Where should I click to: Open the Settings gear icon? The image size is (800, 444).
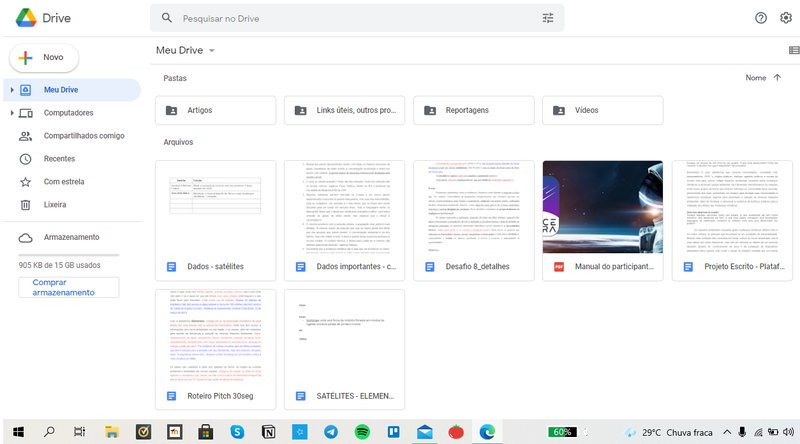(786, 18)
